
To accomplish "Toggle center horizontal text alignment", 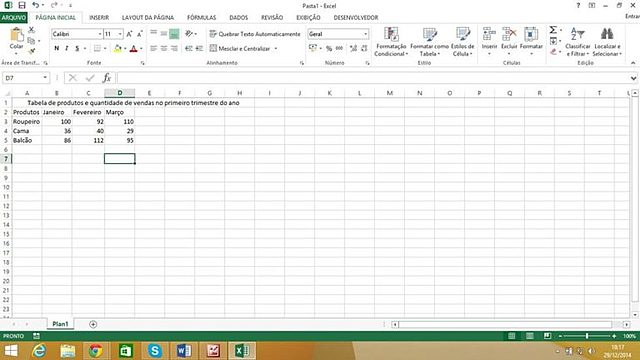I will tap(164, 49).
